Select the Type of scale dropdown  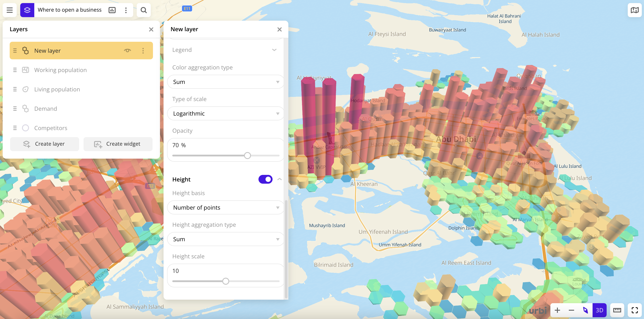coord(225,113)
